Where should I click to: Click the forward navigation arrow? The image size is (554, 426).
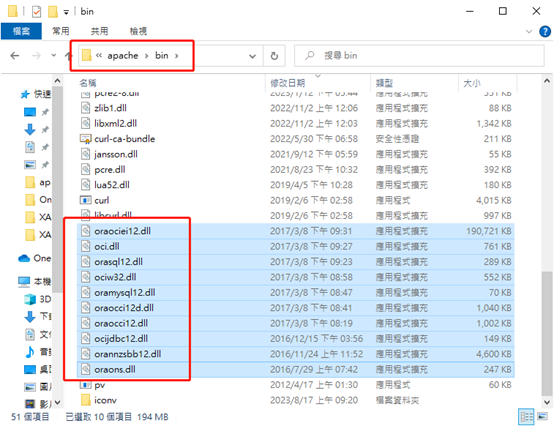(36, 55)
